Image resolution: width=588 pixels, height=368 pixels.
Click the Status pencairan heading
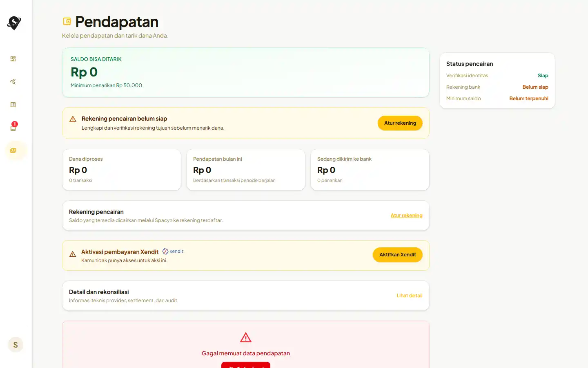(470, 64)
